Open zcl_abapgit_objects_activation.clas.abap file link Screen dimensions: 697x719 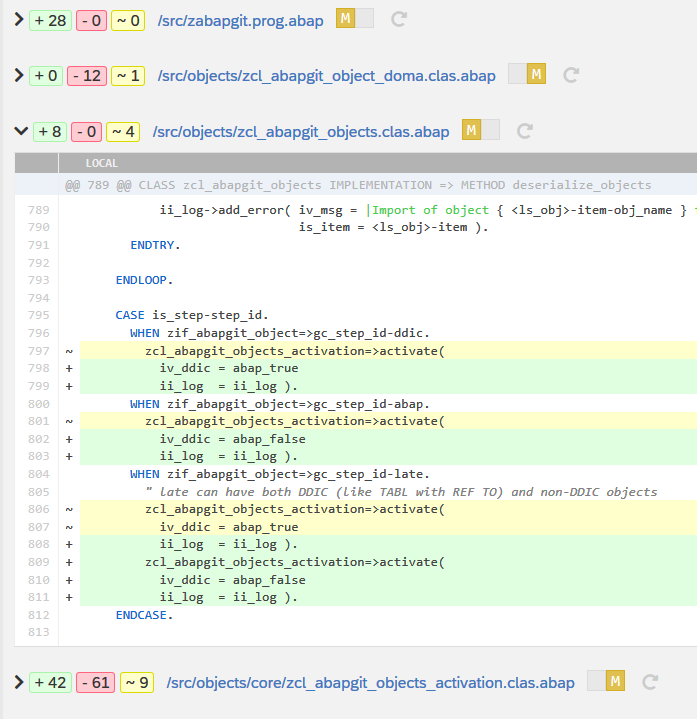(370, 683)
